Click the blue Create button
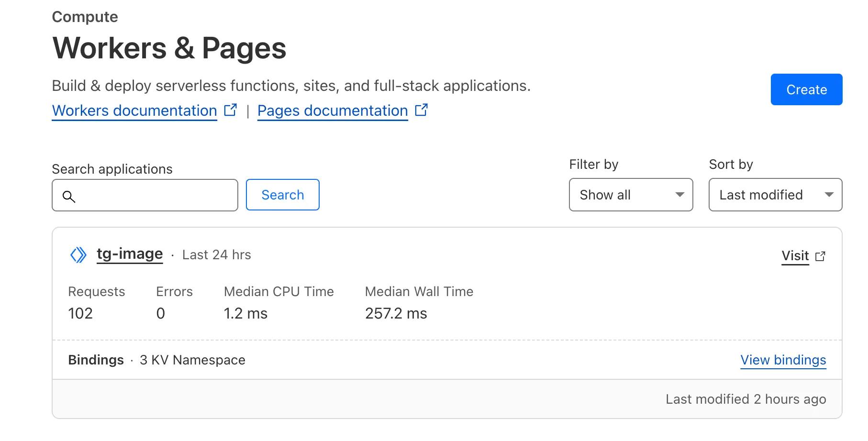The width and height of the screenshot is (868, 441). pyautogui.click(x=806, y=89)
